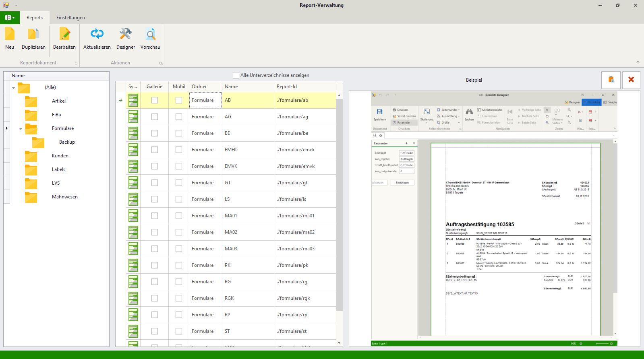Toggle Gallerie checkbox for report AB
The image size is (644, 359).
coord(154,100)
